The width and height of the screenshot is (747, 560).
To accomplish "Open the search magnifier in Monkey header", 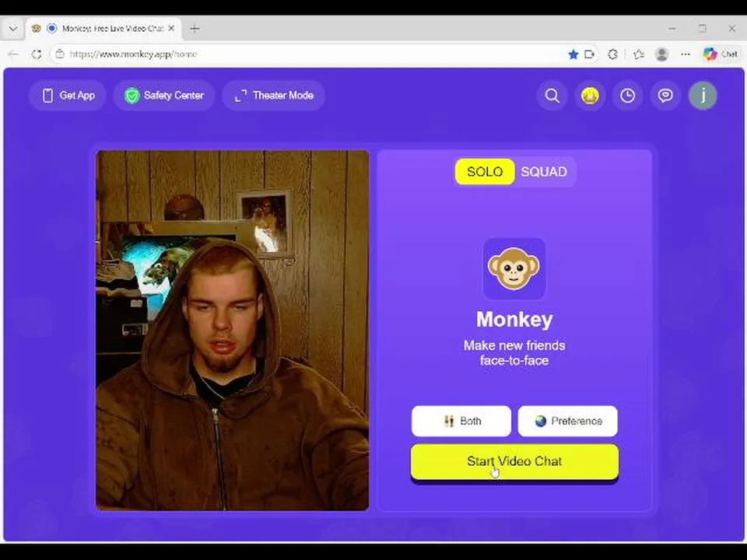I will point(552,96).
